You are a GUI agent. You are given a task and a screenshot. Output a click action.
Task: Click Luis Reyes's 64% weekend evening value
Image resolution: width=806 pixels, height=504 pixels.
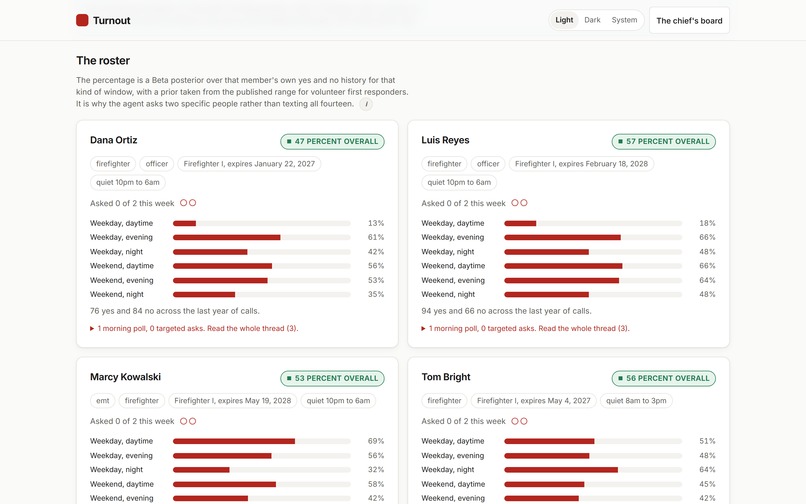(707, 280)
